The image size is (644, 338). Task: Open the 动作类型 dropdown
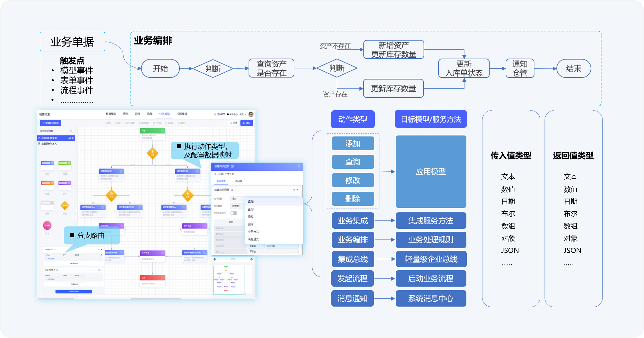[x=238, y=199]
